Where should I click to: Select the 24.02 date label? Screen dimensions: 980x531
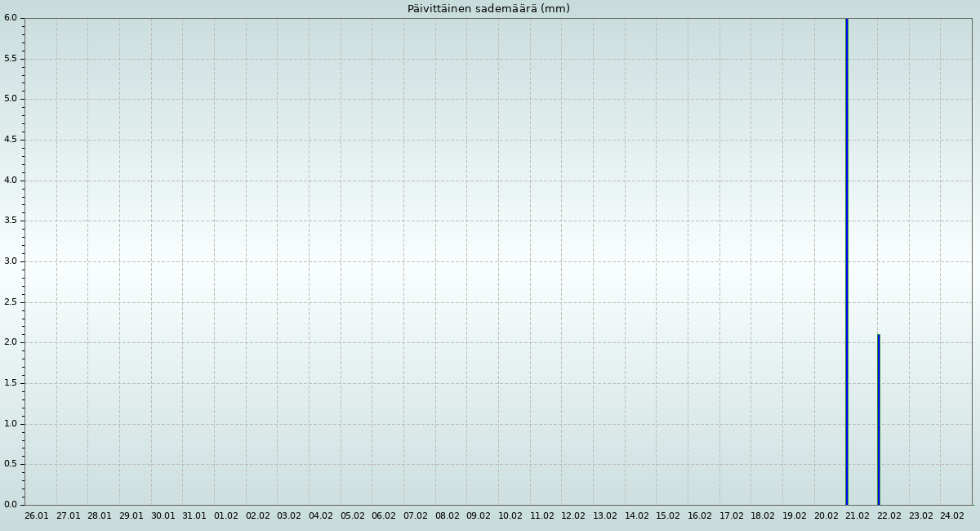952,515
